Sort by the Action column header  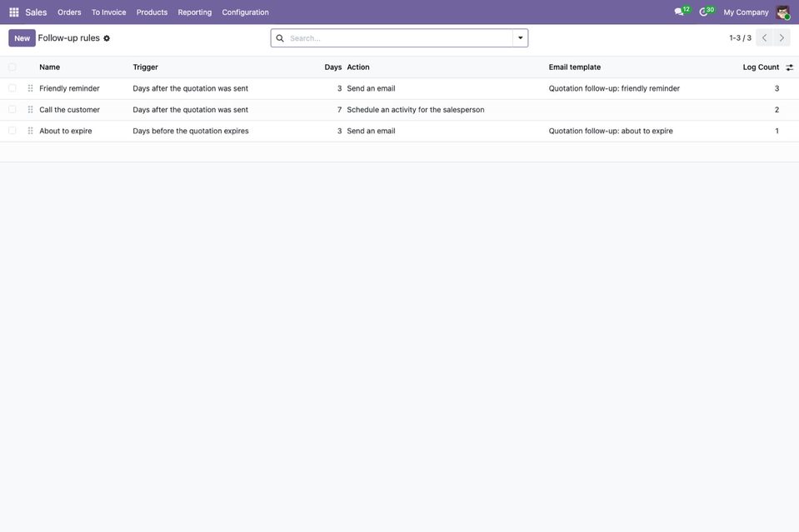[x=358, y=67]
